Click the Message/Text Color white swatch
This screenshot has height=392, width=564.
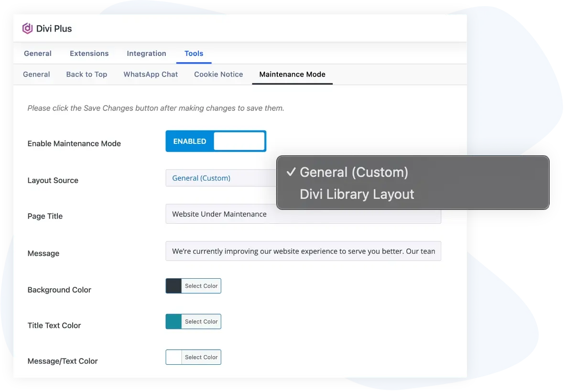pos(174,357)
